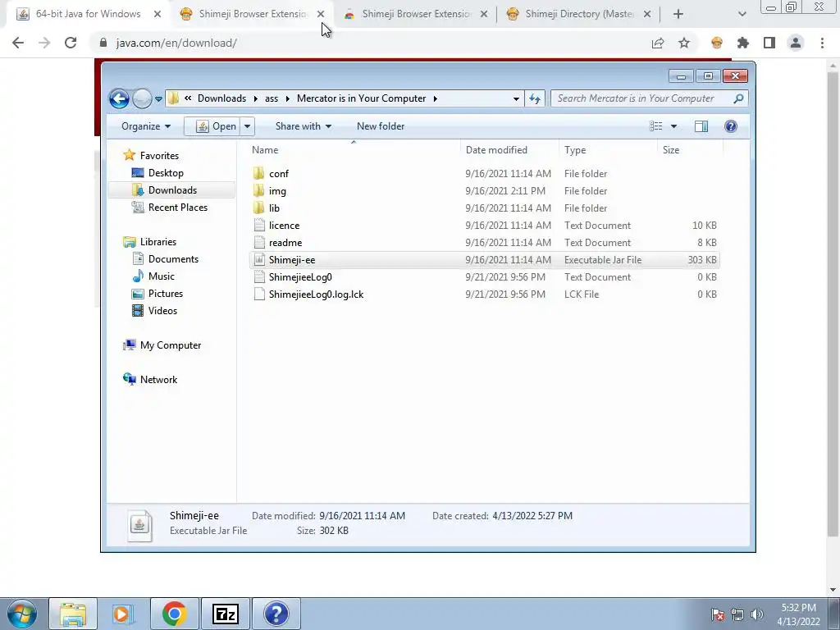This screenshot has height=630, width=840.
Task: Click the Chrome tab search chevron
Action: (742, 14)
